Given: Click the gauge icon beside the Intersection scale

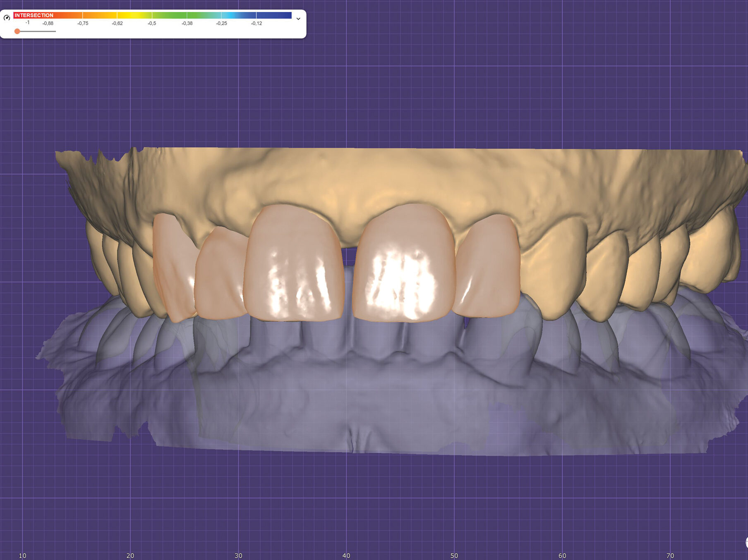Looking at the screenshot, I should (7, 18).
